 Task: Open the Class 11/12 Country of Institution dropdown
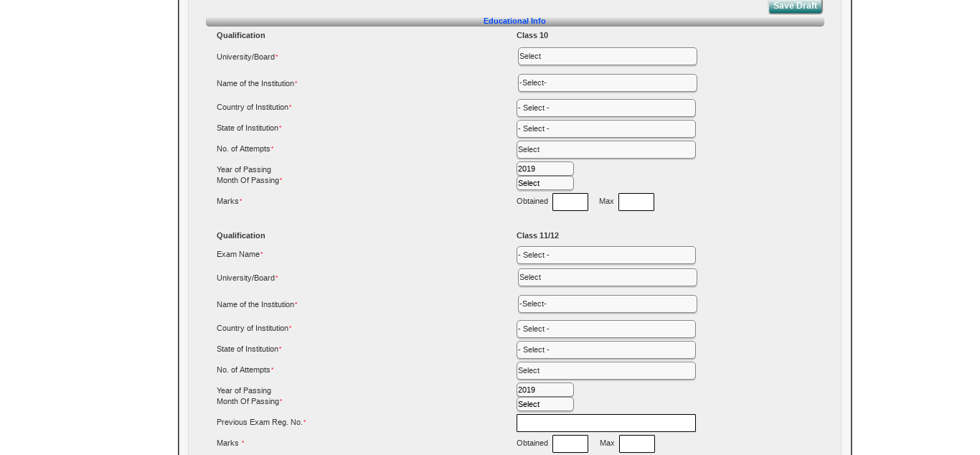click(606, 329)
